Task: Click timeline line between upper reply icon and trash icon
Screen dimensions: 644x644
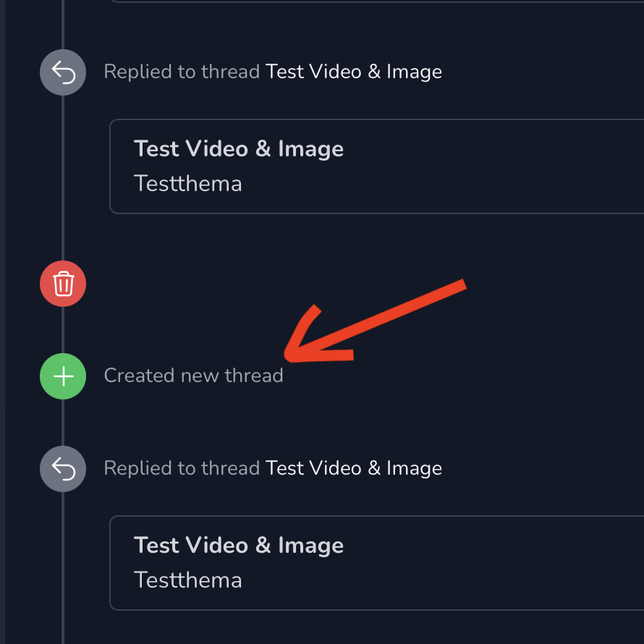Action: click(63, 178)
